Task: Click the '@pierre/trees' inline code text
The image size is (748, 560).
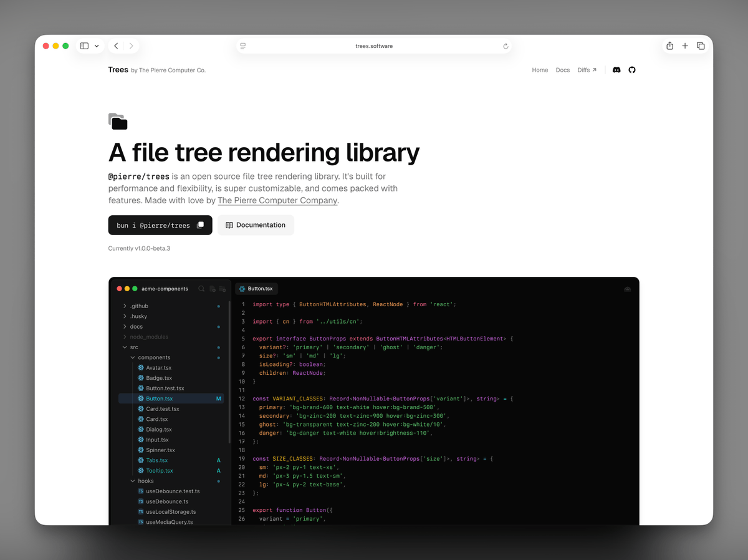Action: pyautogui.click(x=138, y=176)
